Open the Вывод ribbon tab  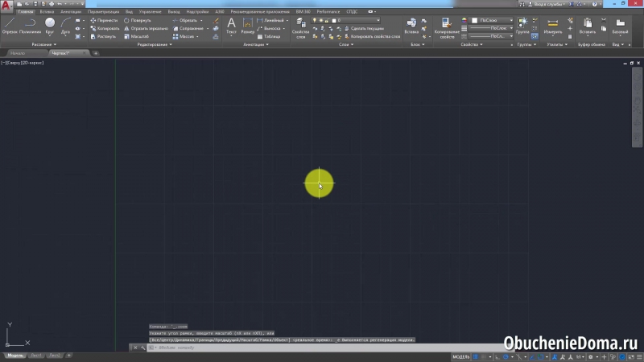click(174, 12)
